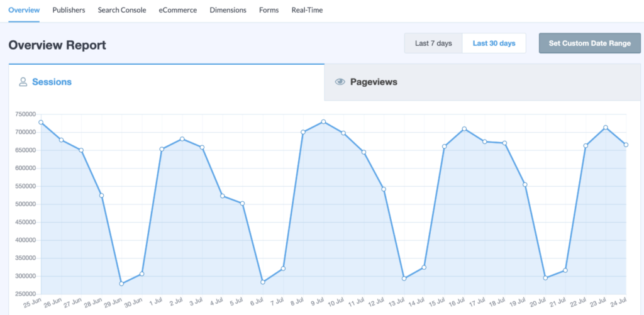Screen dimensions: 644x315
Task: Open the Publishers tab
Action: click(x=69, y=10)
